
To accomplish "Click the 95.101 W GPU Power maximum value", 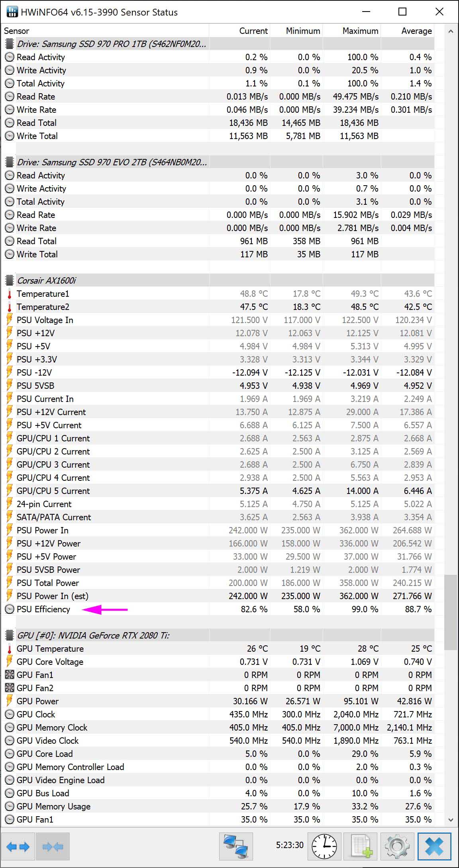I will tap(361, 701).
